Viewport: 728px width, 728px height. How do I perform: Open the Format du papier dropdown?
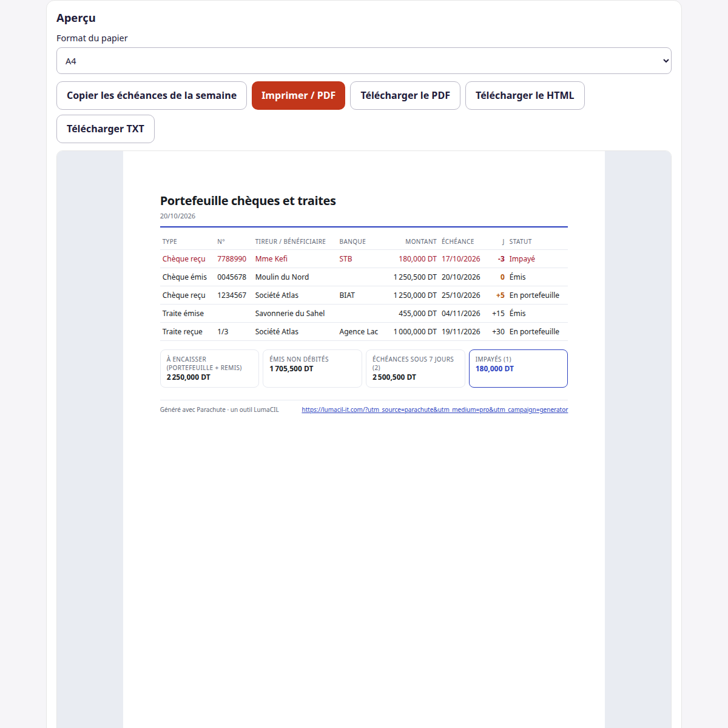[364, 61]
